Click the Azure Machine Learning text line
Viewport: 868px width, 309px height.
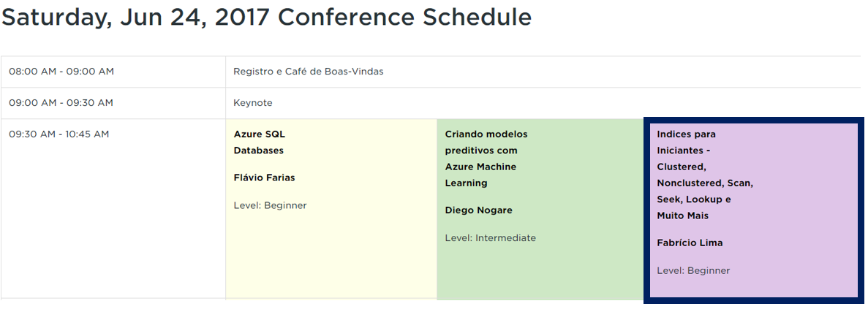pos(480,167)
